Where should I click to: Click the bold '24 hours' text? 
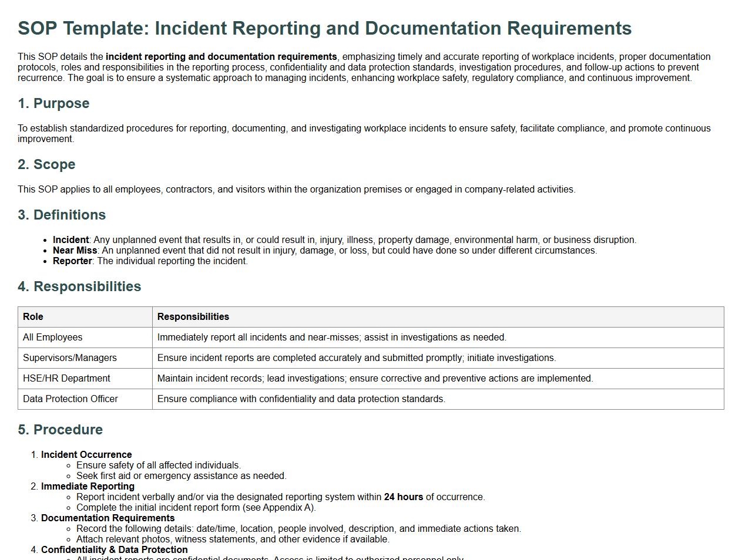coord(403,497)
